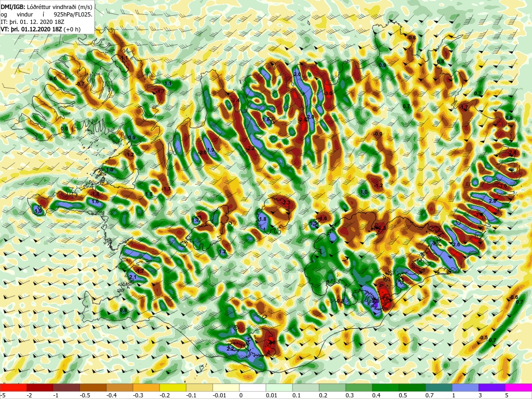
Task: Click the teal 0.7 legend swatch
Action: (439, 387)
